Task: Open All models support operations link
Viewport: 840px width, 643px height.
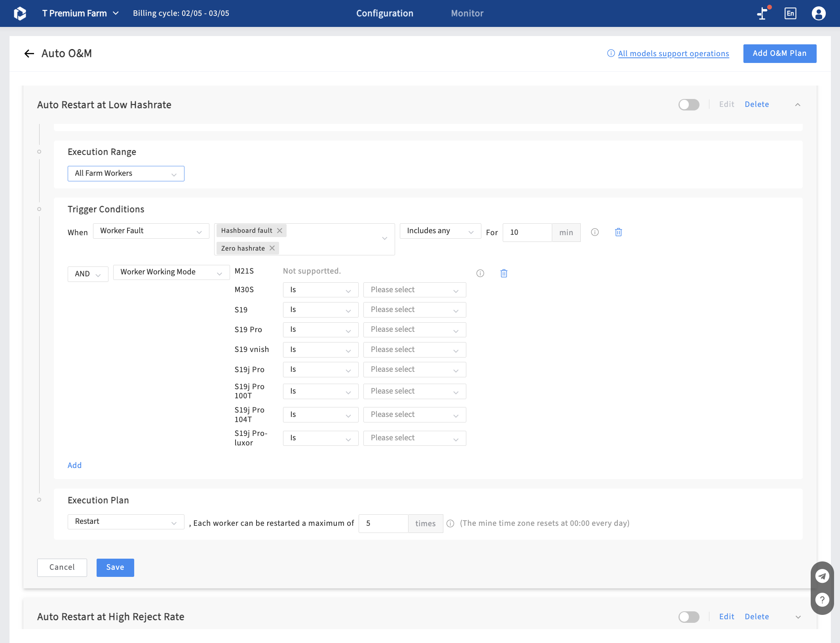Action: point(673,53)
